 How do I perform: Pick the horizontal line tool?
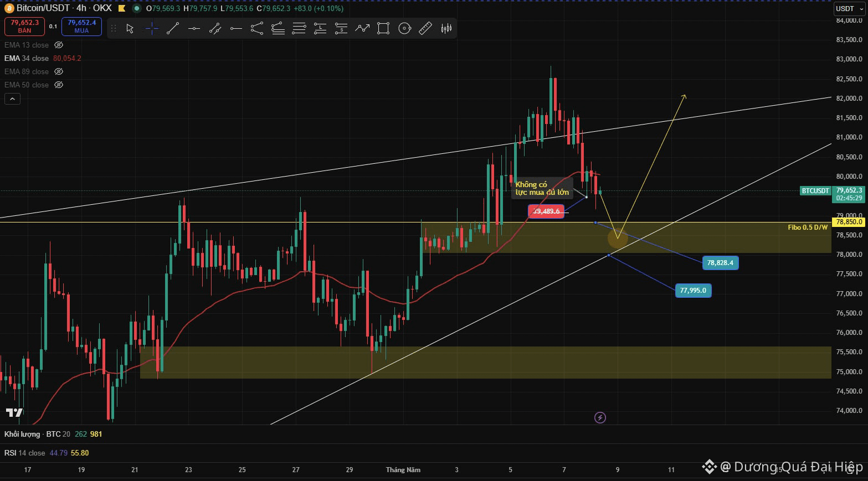tap(194, 28)
